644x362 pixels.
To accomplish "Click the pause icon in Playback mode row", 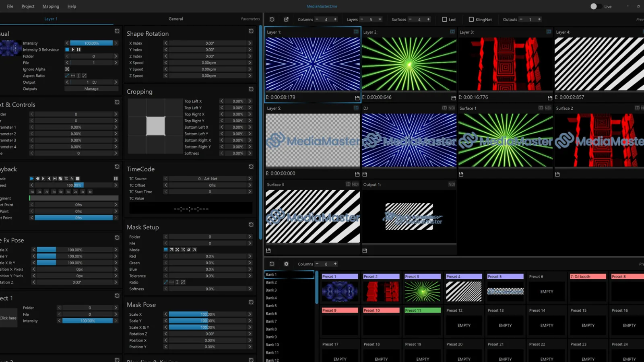I will [x=116, y=179].
